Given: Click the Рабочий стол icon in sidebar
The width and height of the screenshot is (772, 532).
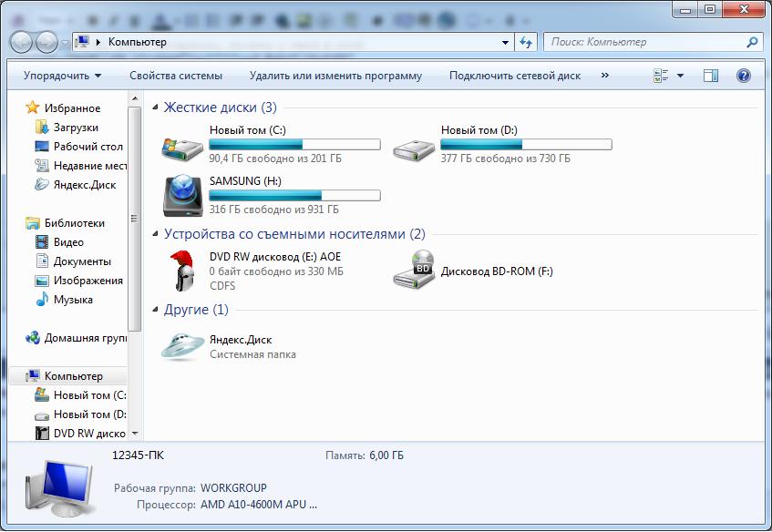Looking at the screenshot, I should (42, 146).
